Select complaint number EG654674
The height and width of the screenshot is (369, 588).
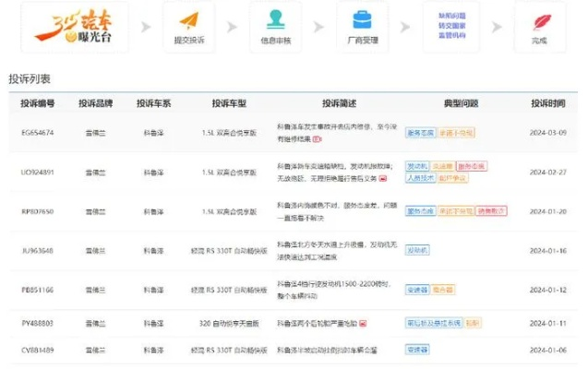click(x=38, y=133)
